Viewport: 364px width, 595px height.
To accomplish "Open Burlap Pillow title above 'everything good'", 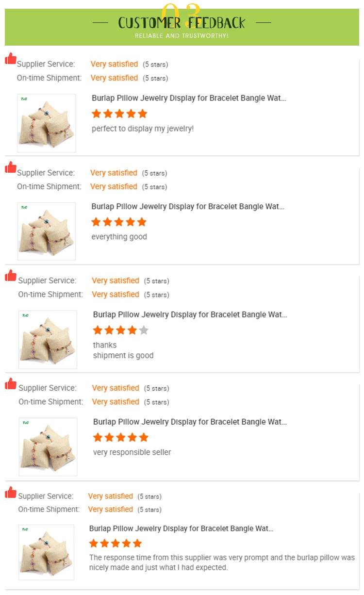I will (188, 207).
